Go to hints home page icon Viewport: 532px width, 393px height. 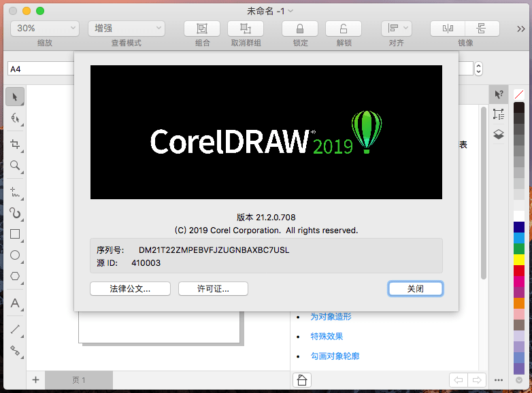coord(301,380)
